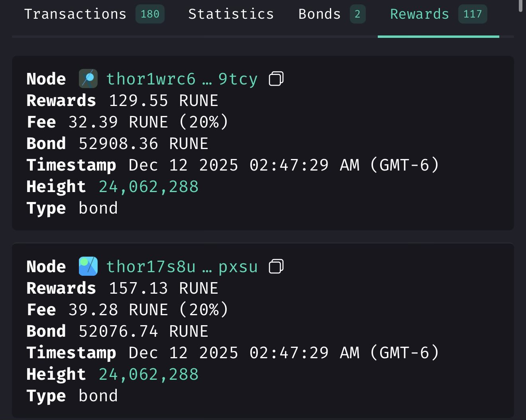Open the Bonds tab
526x420 pixels.
pos(320,14)
